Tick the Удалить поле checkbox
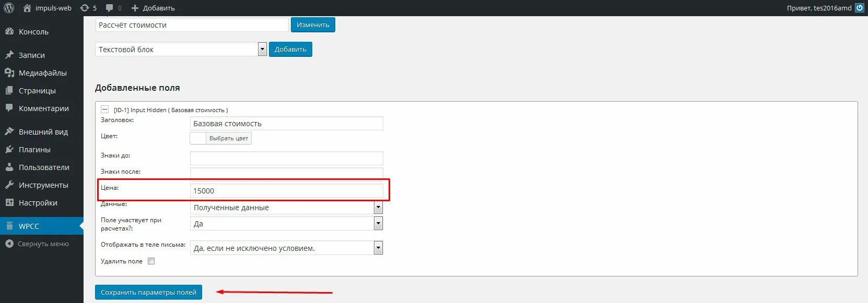This screenshot has height=303, width=868. (151, 261)
